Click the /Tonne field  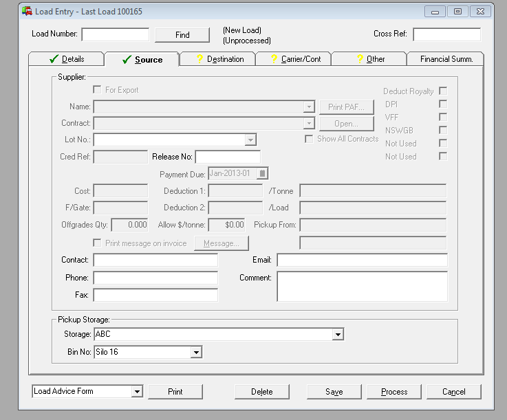[373, 191]
